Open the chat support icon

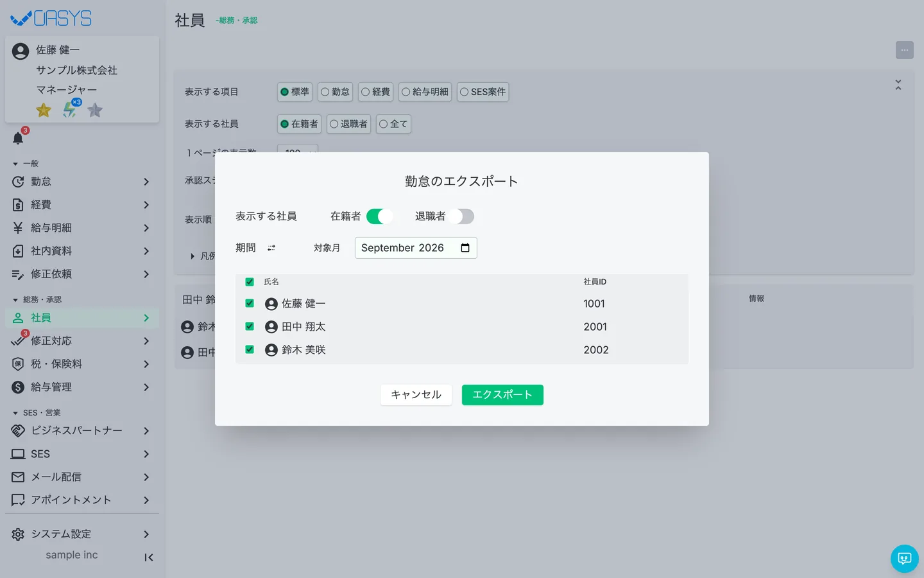[905, 559]
